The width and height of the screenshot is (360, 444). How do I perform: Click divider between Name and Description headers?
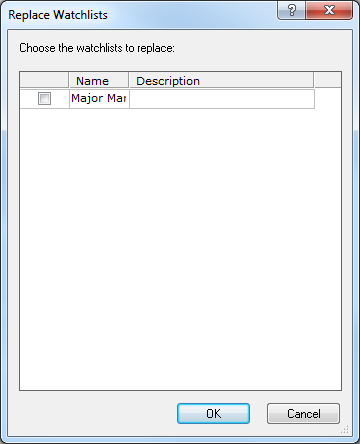(x=129, y=80)
